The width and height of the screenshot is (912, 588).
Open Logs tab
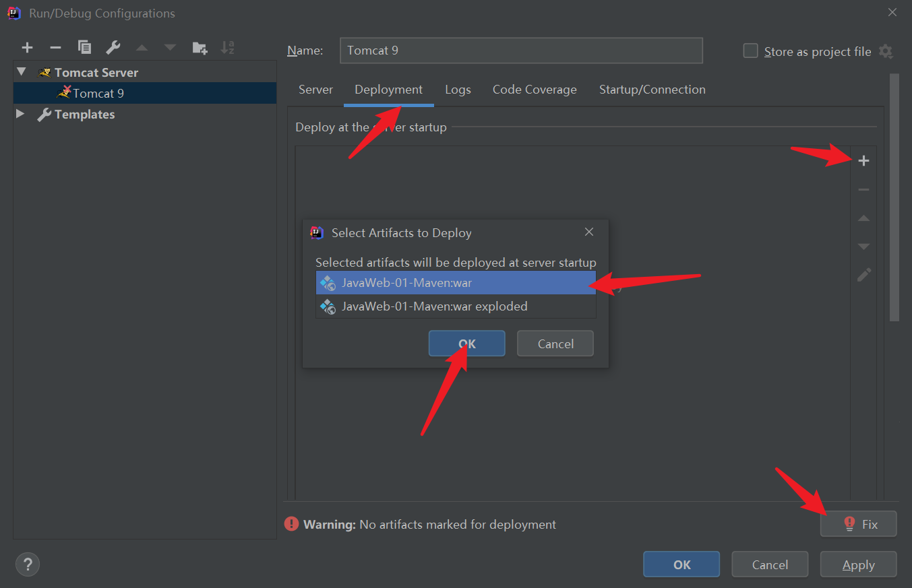458,90
